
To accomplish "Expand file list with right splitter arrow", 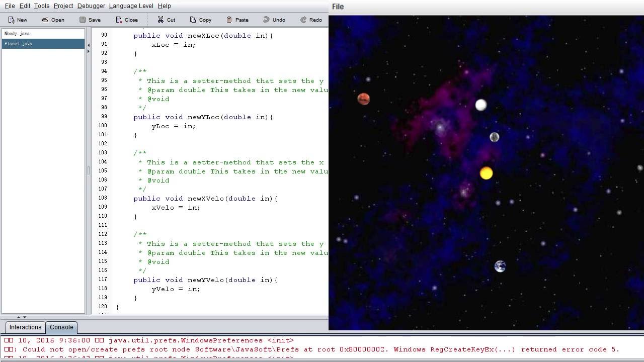I will (x=89, y=51).
